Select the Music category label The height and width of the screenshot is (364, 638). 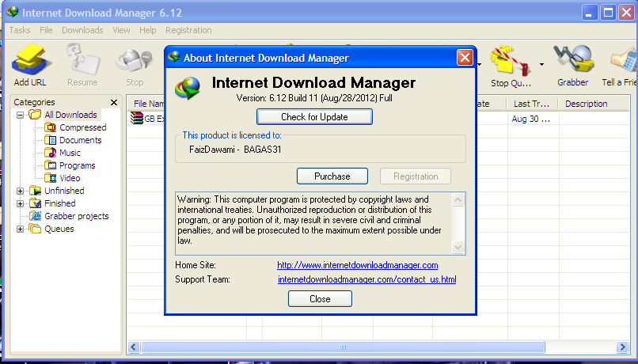coord(70,153)
